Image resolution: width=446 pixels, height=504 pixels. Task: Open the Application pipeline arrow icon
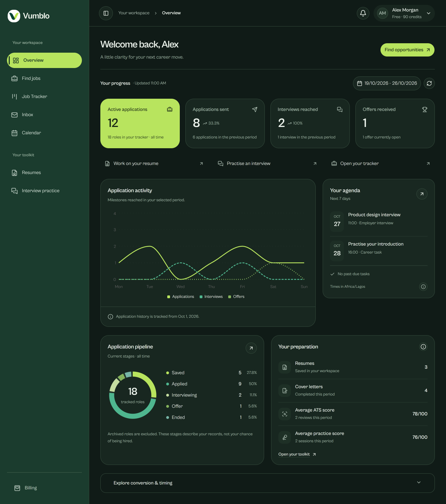(x=251, y=348)
